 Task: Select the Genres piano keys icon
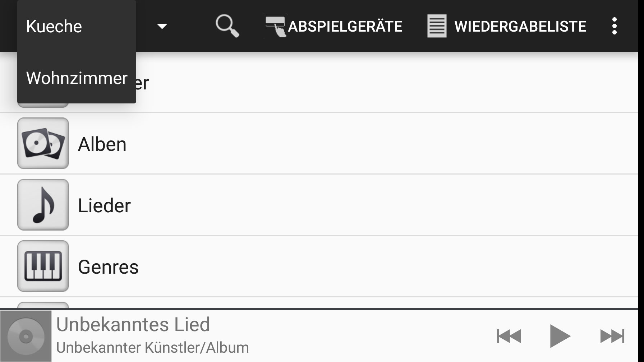tap(43, 266)
